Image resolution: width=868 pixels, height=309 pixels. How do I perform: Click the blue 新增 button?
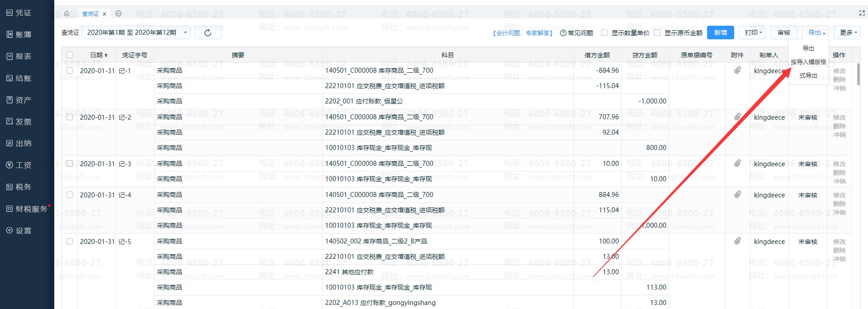720,33
